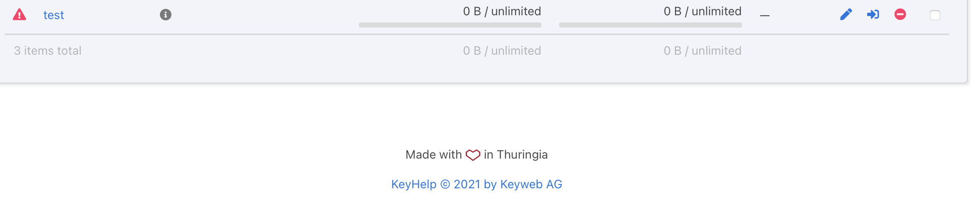Viewport: 980px width, 212px height.
Task: Open the KeyHelp © 2021 footer link
Action: coord(476,184)
